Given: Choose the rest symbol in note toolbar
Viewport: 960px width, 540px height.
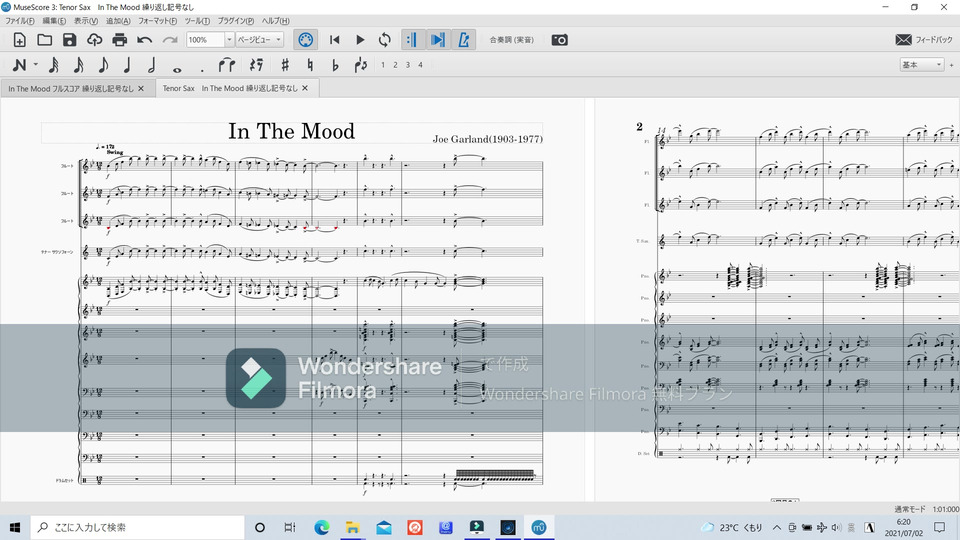Looking at the screenshot, I should [257, 65].
